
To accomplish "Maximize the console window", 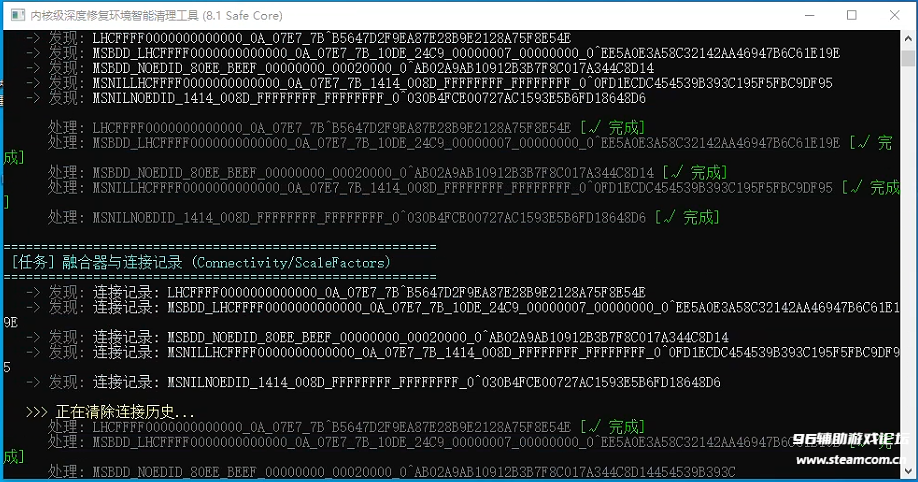I will (851, 16).
